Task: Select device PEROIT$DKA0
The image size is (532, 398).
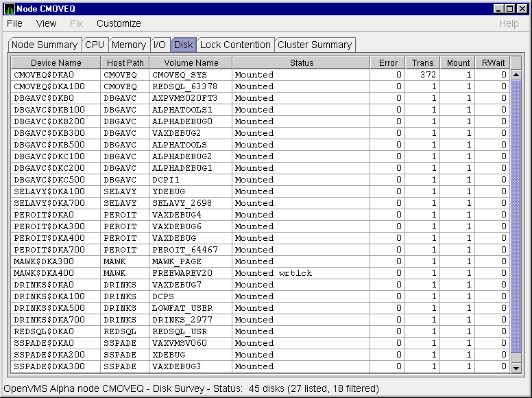Action: click(44, 215)
